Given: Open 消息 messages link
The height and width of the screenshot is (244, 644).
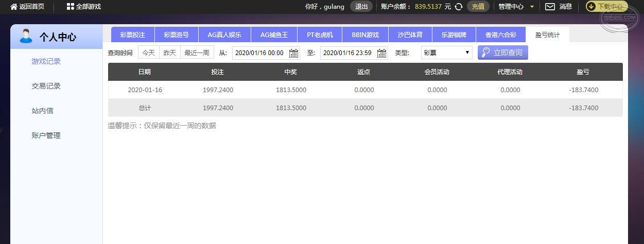Looking at the screenshot, I should [x=566, y=7].
